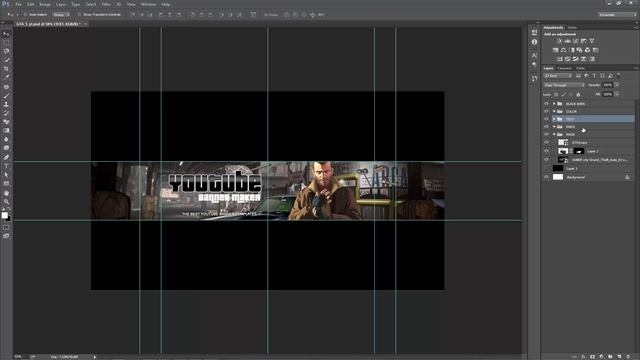This screenshot has width=640, height=360.
Task: Open the File menu
Action: point(18,4)
